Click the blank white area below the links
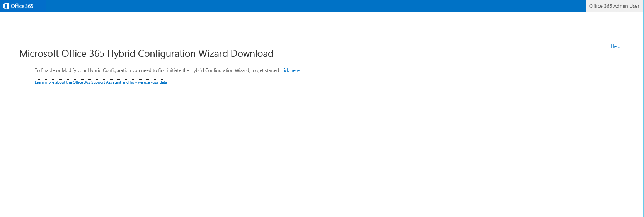 pos(300,150)
